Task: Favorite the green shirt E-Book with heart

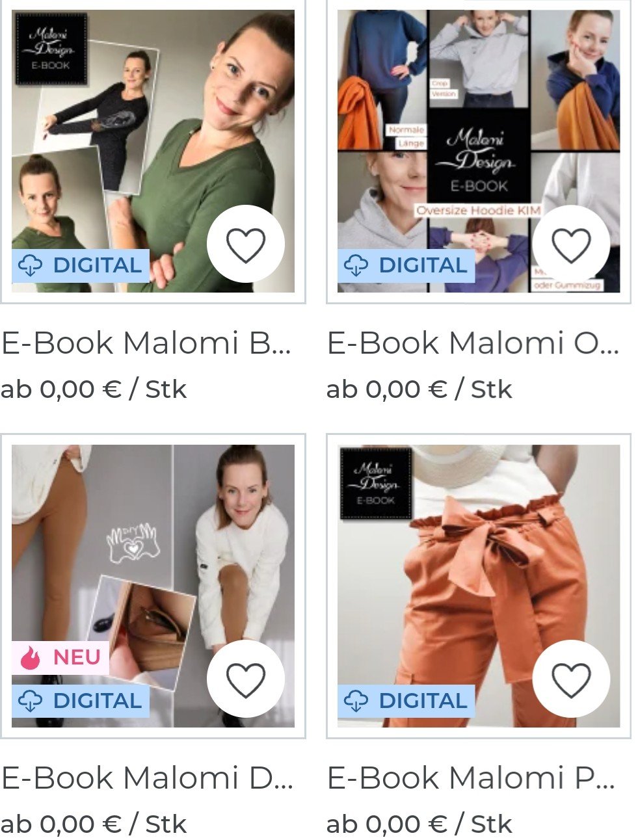Action: coord(245,244)
